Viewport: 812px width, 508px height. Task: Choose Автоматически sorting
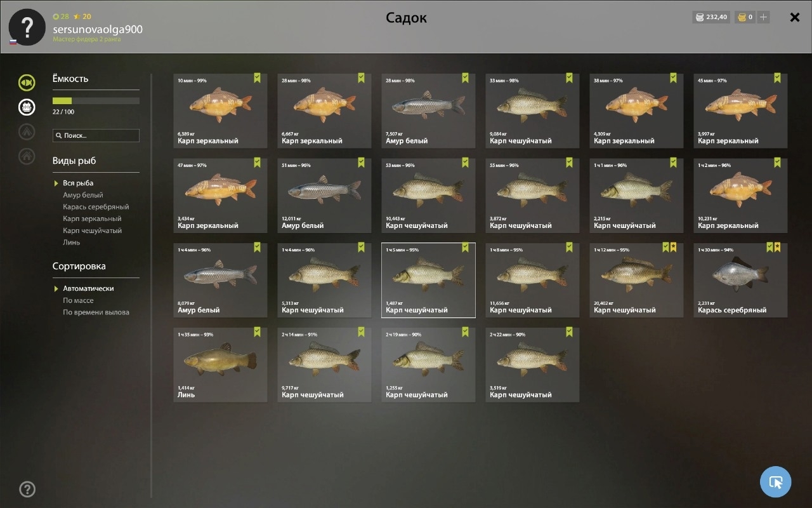(x=88, y=288)
